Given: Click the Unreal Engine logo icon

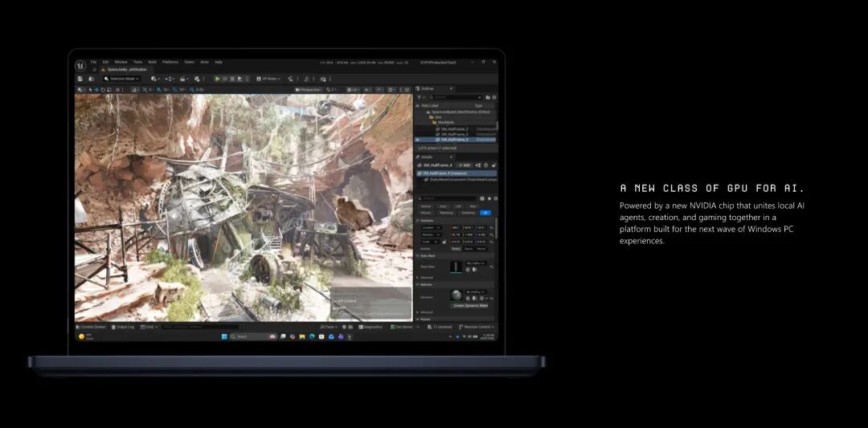Looking at the screenshot, I should coord(80,66).
